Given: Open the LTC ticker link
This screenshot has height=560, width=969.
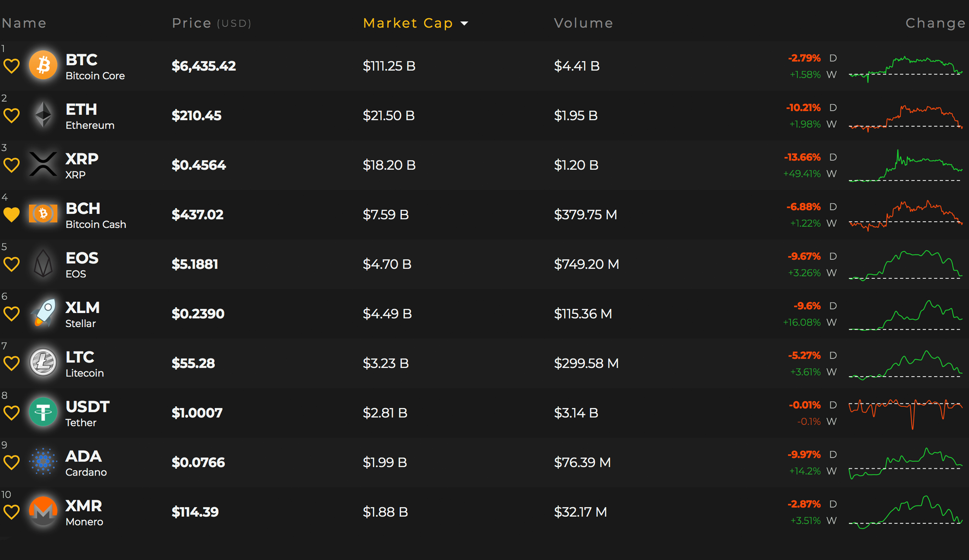Looking at the screenshot, I should pos(80,357).
